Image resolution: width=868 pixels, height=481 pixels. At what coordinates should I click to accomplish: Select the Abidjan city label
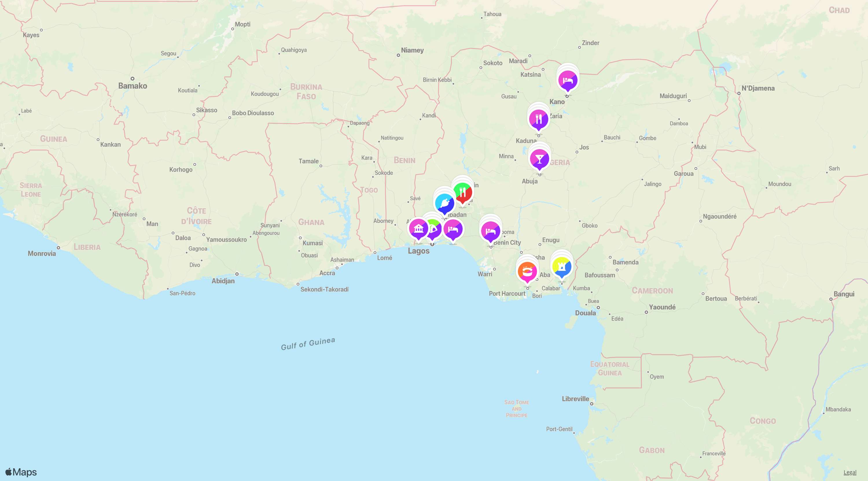[x=223, y=281]
